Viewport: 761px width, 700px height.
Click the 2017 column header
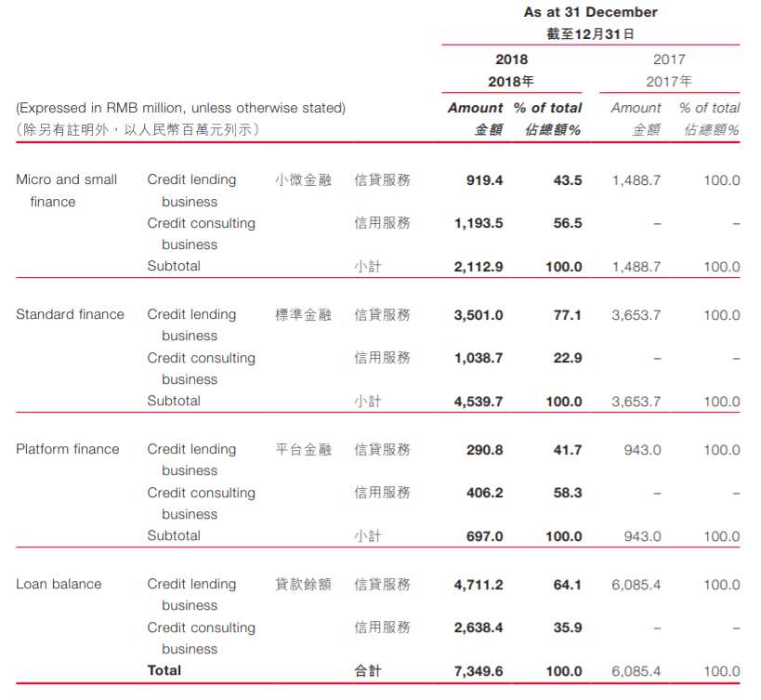pos(669,59)
